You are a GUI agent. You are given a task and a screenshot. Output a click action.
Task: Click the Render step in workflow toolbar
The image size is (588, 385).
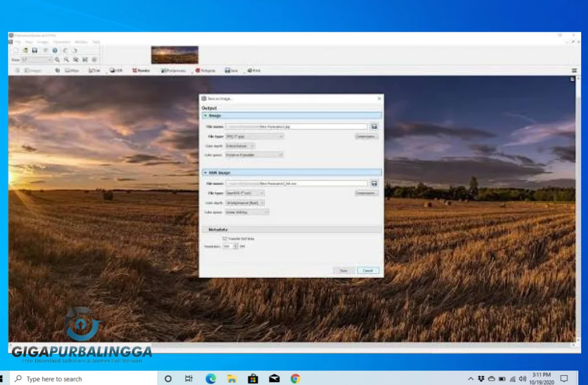point(141,71)
